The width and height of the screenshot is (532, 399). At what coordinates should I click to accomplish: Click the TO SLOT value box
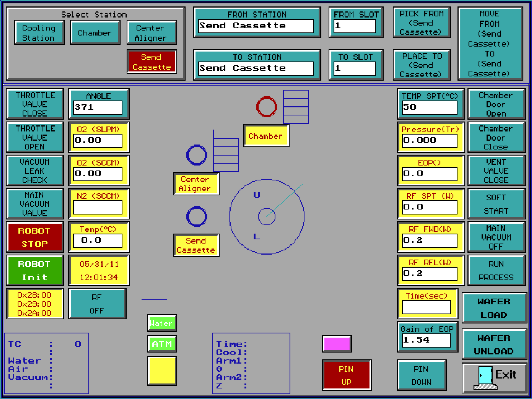pyautogui.click(x=355, y=68)
